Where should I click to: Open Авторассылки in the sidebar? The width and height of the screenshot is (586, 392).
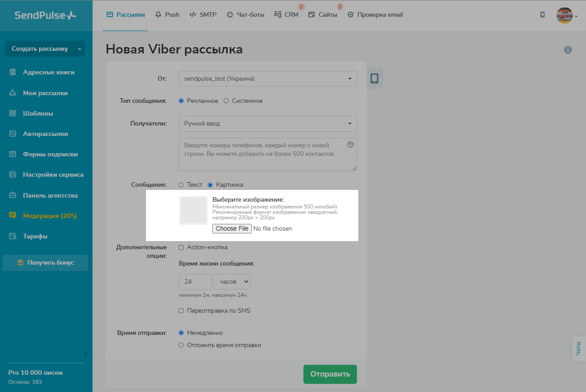[46, 134]
